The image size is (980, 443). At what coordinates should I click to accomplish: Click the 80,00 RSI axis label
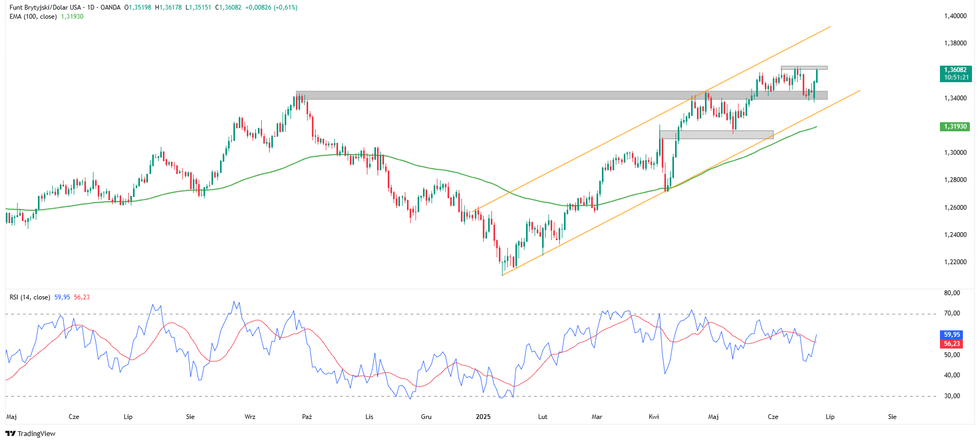coord(952,293)
